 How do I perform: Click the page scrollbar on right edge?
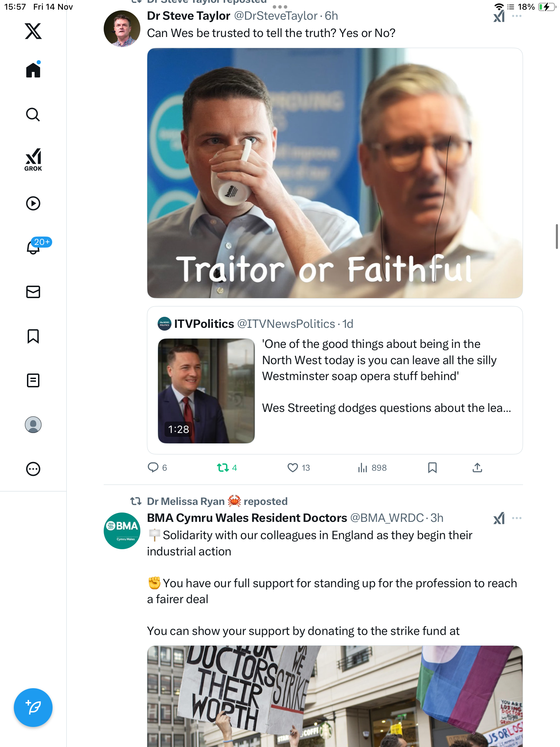pyautogui.click(x=557, y=237)
